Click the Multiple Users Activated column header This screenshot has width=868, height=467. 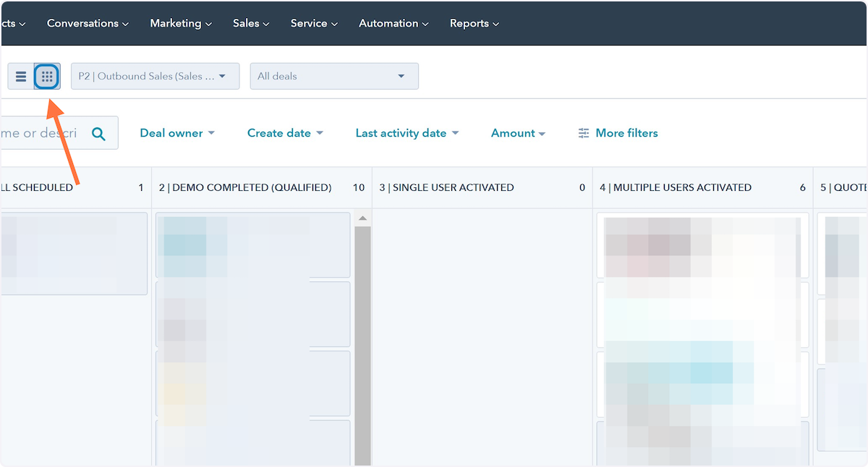point(676,187)
